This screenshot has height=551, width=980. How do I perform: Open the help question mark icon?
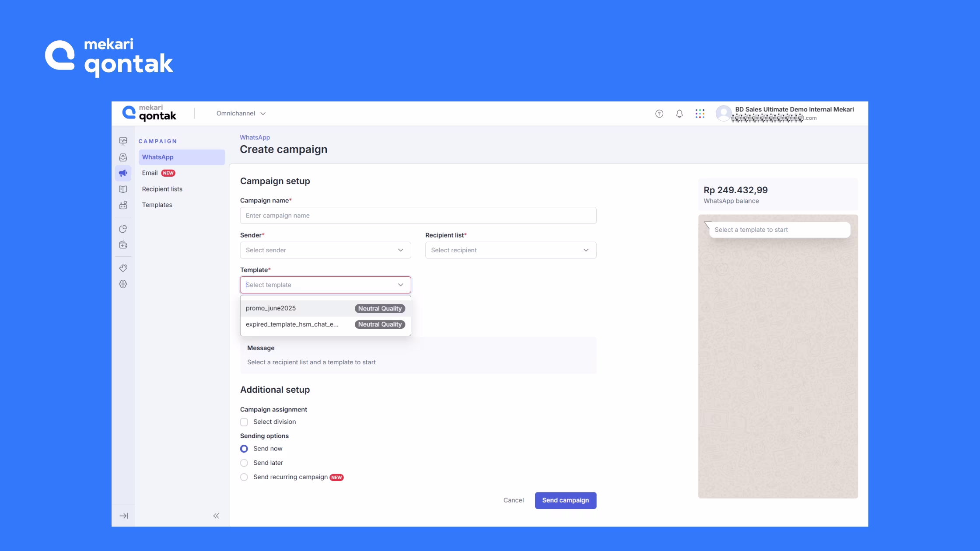click(x=659, y=114)
